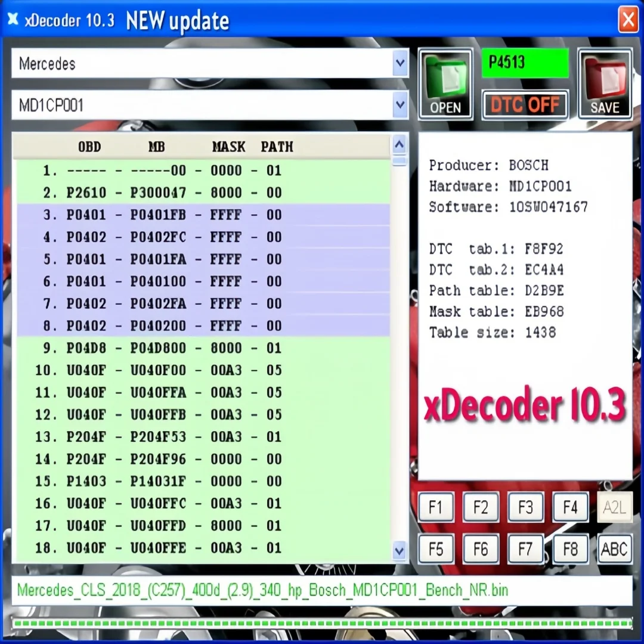Screen dimensions: 644x644
Task: Select row 17 U040F - U040FFD
Action: pyautogui.click(x=203, y=525)
